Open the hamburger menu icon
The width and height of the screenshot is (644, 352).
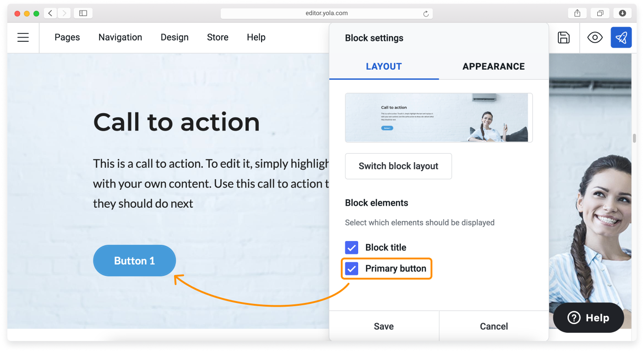point(23,38)
